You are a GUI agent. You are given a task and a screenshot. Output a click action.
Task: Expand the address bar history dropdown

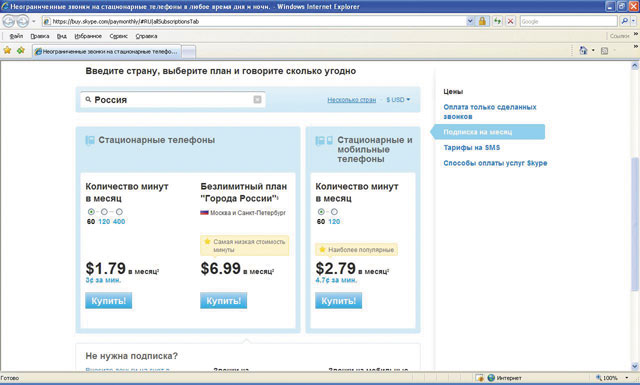coord(470,21)
